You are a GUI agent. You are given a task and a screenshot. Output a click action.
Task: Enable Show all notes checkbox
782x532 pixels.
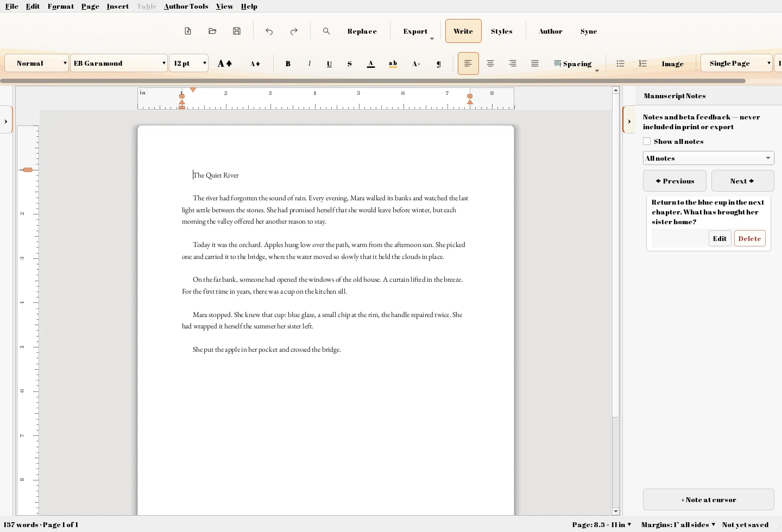coord(647,141)
